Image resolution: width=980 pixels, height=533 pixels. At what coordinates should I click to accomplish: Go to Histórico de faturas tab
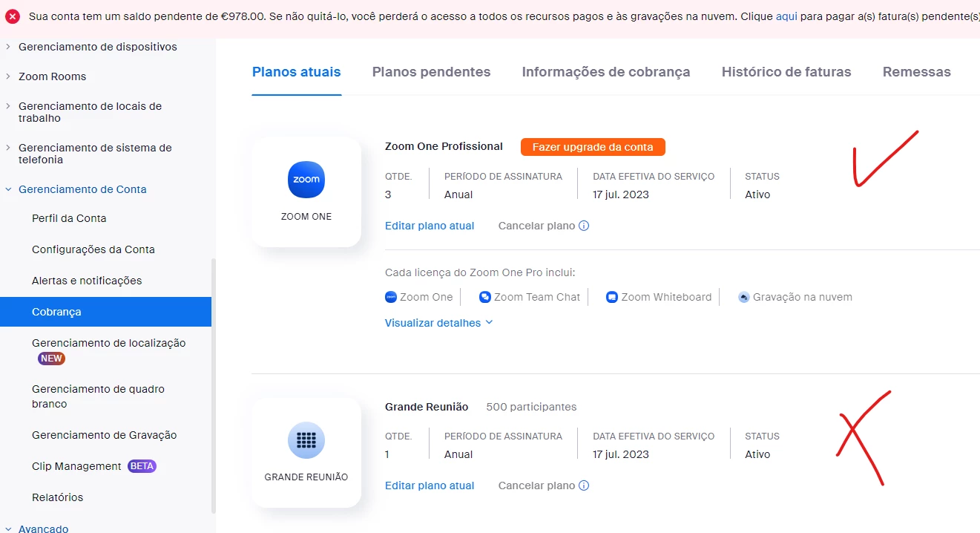786,72
